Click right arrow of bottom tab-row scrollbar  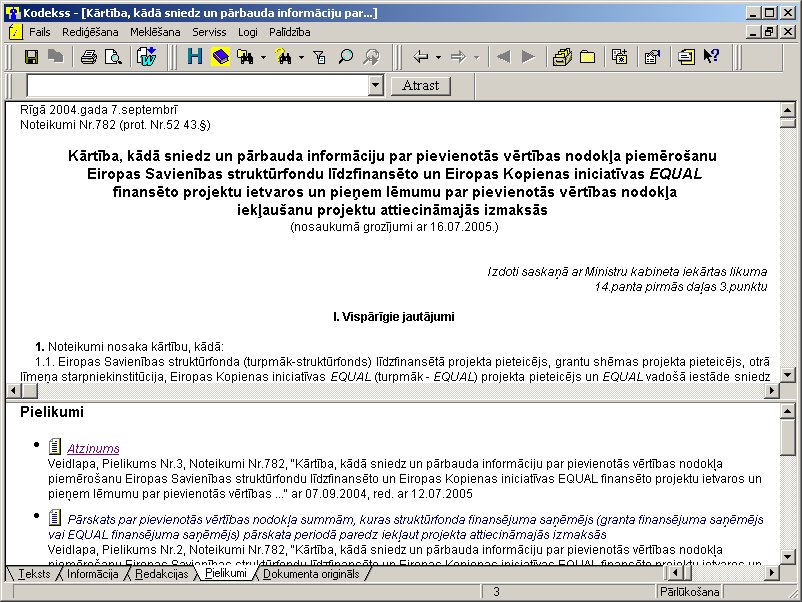coord(772,573)
